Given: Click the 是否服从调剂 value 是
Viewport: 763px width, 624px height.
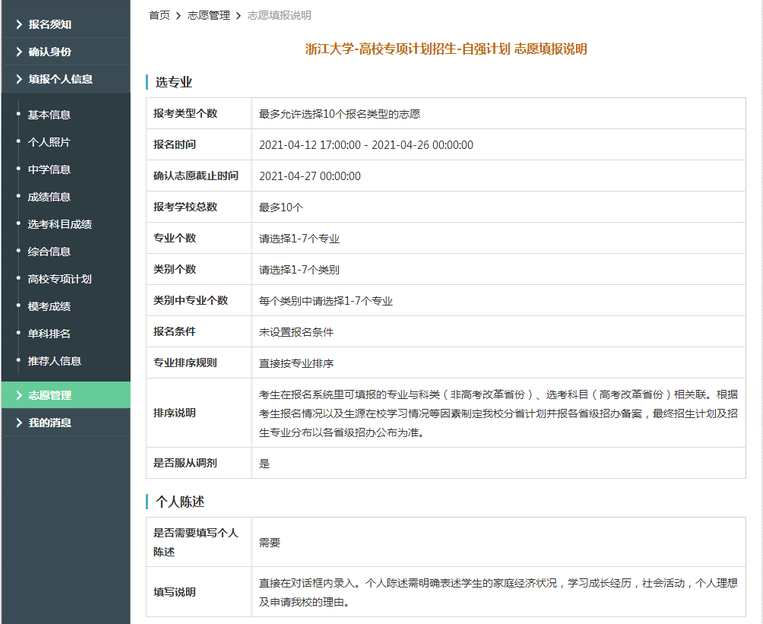Looking at the screenshot, I should pos(264,463).
